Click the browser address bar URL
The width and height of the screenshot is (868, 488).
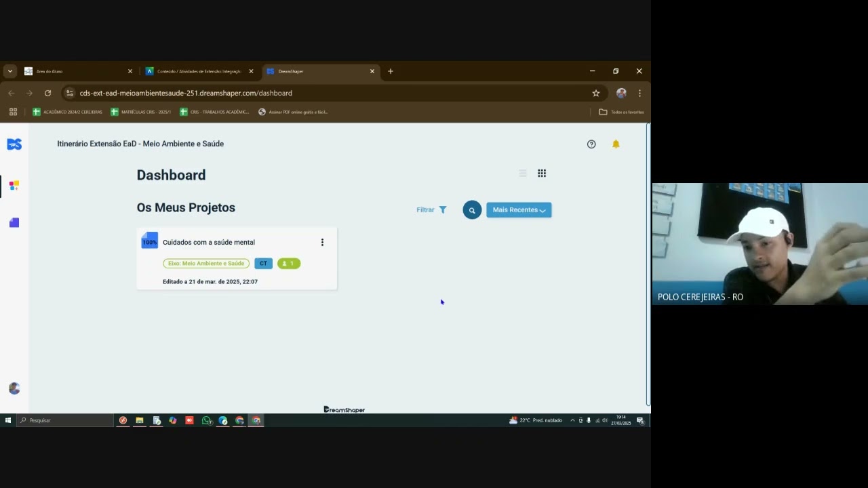click(186, 93)
